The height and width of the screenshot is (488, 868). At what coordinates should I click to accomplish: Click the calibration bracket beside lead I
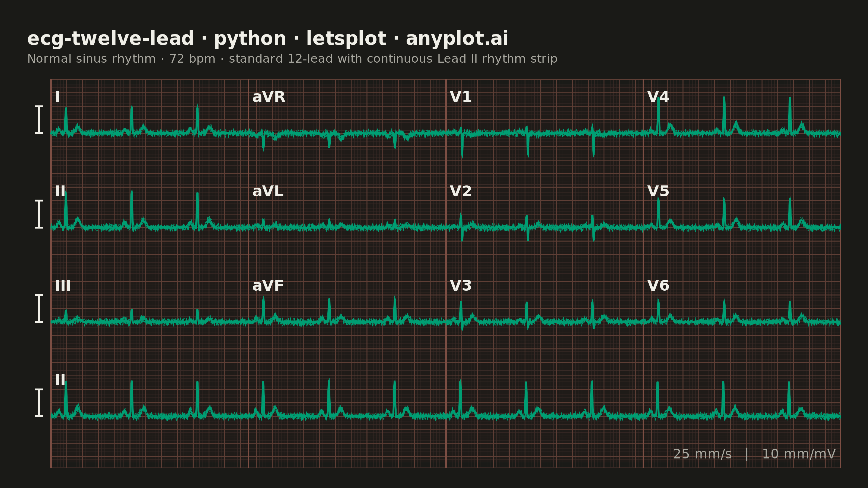(x=39, y=120)
